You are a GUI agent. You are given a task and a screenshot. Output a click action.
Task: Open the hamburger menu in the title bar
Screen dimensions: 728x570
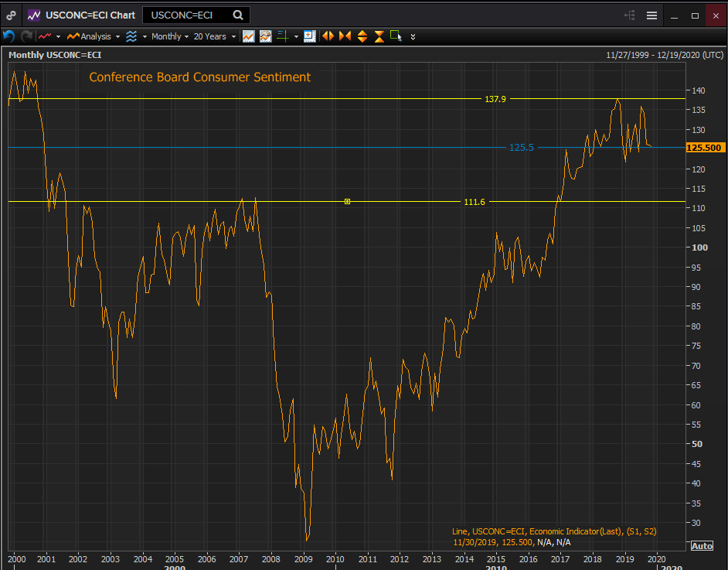pyautogui.click(x=651, y=15)
